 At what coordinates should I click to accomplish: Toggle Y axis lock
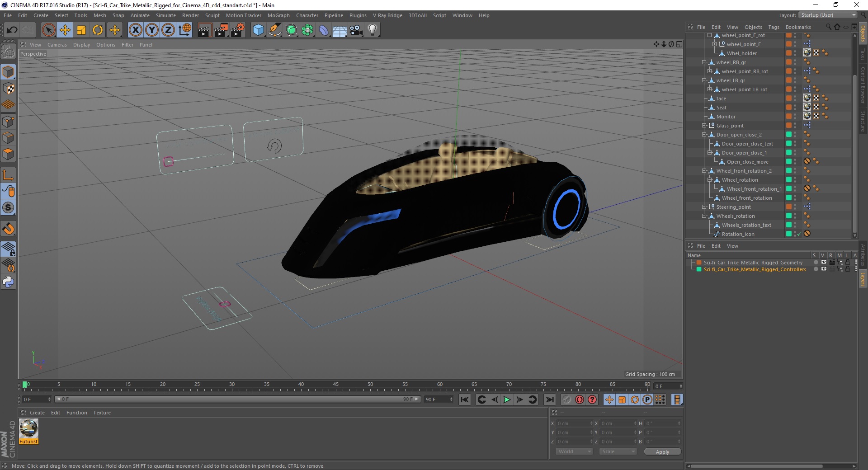pos(152,30)
